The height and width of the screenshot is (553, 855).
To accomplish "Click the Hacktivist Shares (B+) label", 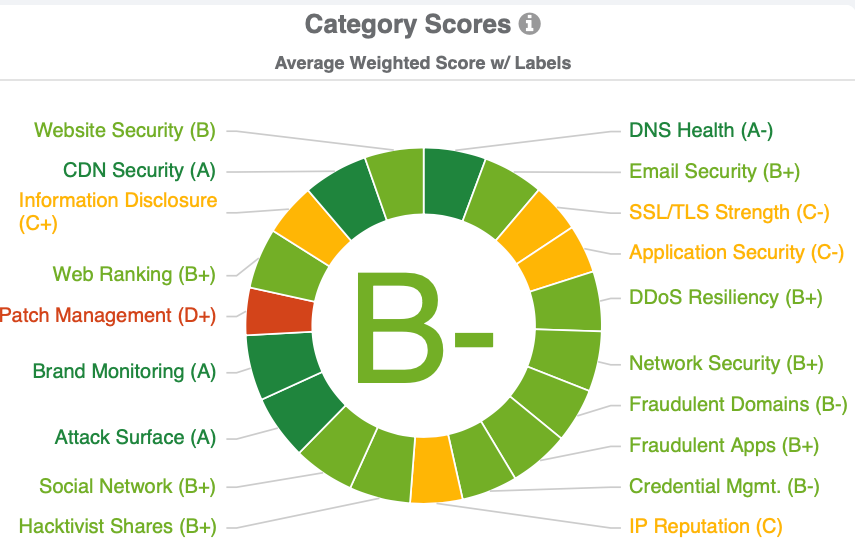I will click(117, 527).
